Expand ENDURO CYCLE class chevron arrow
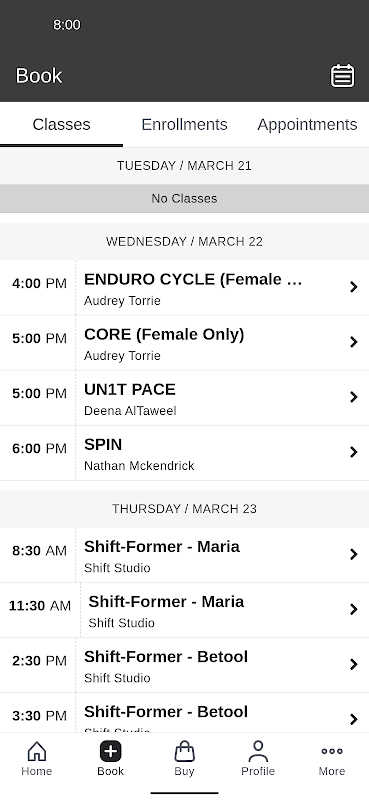Viewport: 369px width, 800px height. click(353, 287)
